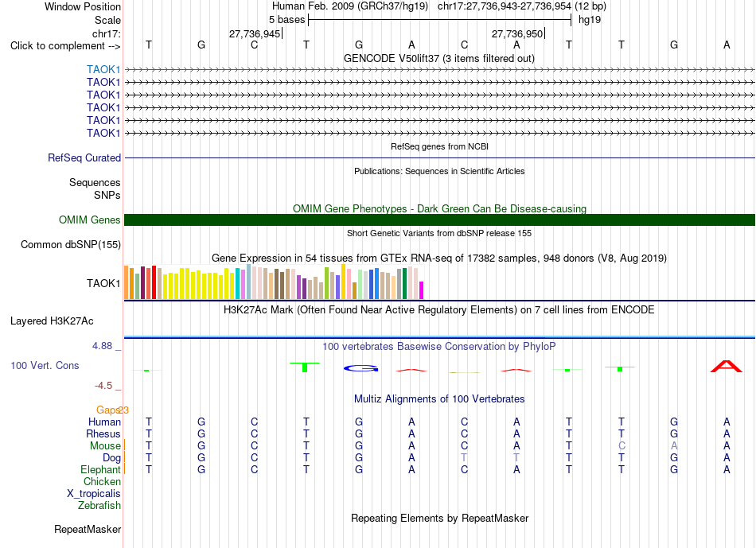This screenshot has height=548, width=756.
Task: Click 'RefSeq genes from NCBI' track title
Action: [x=439, y=146]
